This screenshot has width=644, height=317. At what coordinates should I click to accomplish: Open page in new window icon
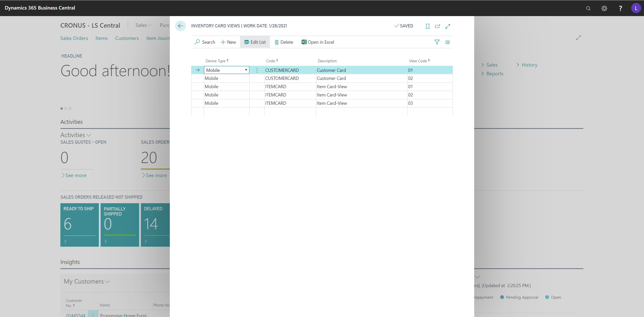click(x=437, y=26)
